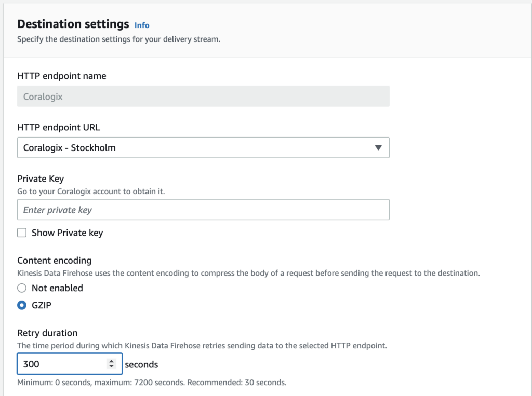
Task: Click the 'Retry duration' label
Action: click(x=47, y=333)
